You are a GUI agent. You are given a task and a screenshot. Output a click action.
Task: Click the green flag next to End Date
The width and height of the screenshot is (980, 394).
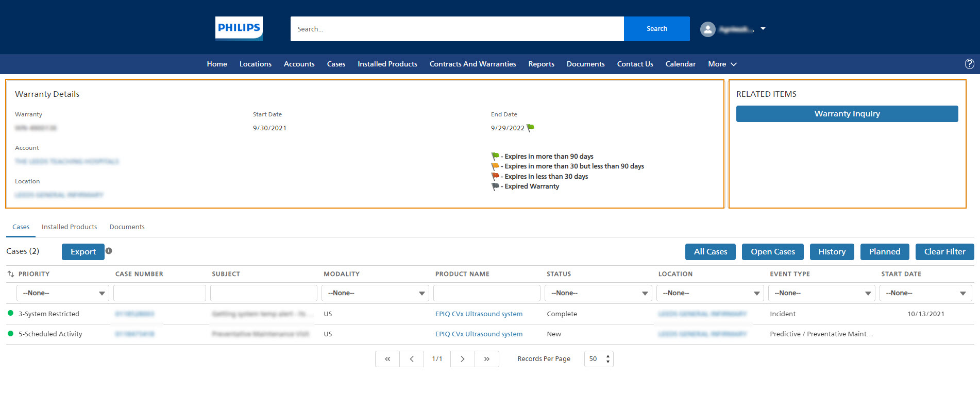531,128
